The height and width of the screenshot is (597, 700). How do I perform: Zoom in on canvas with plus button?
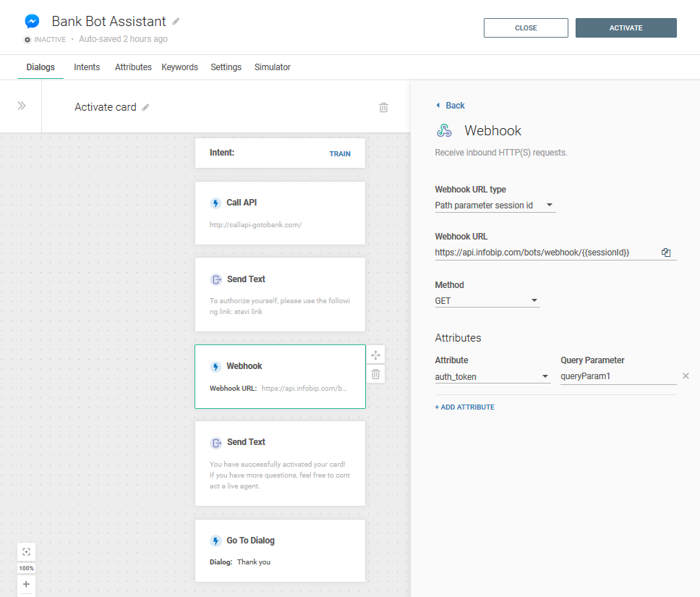point(26,584)
